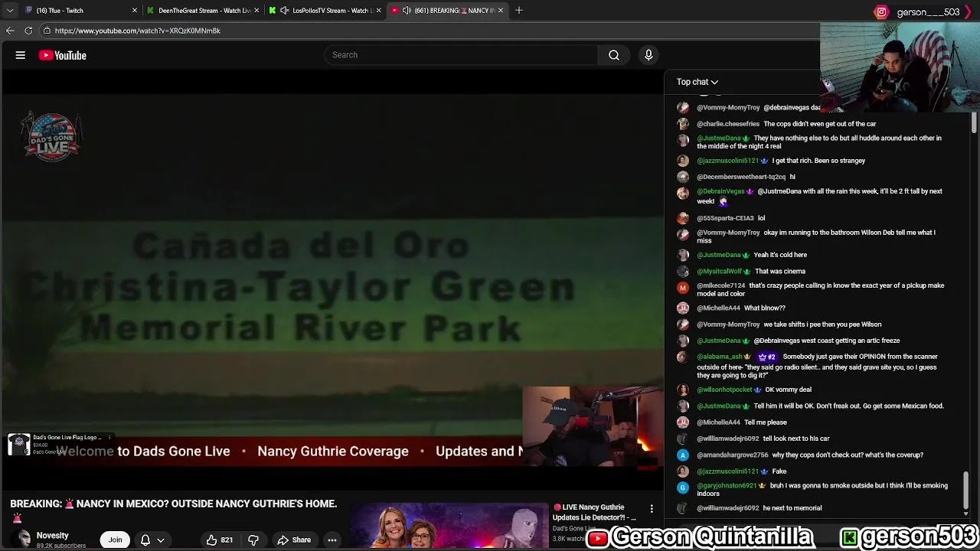Click inside the YouTube Search field
The height and width of the screenshot is (551, 980).
tap(462, 55)
